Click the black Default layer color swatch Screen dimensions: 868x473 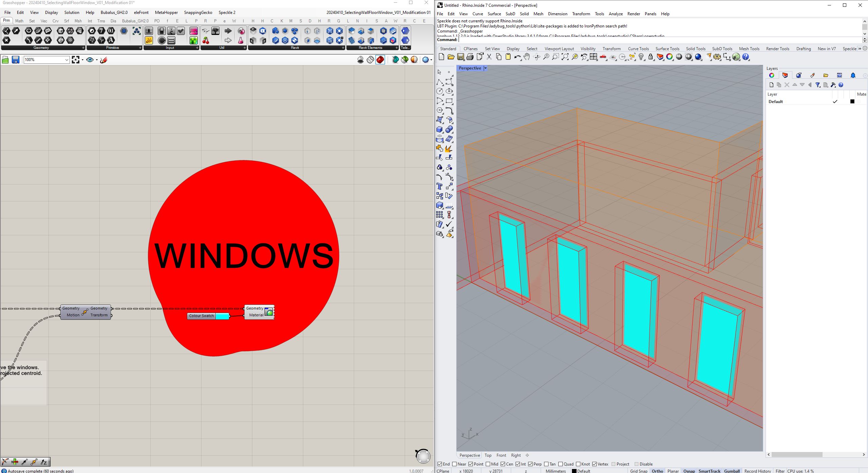[x=852, y=101]
